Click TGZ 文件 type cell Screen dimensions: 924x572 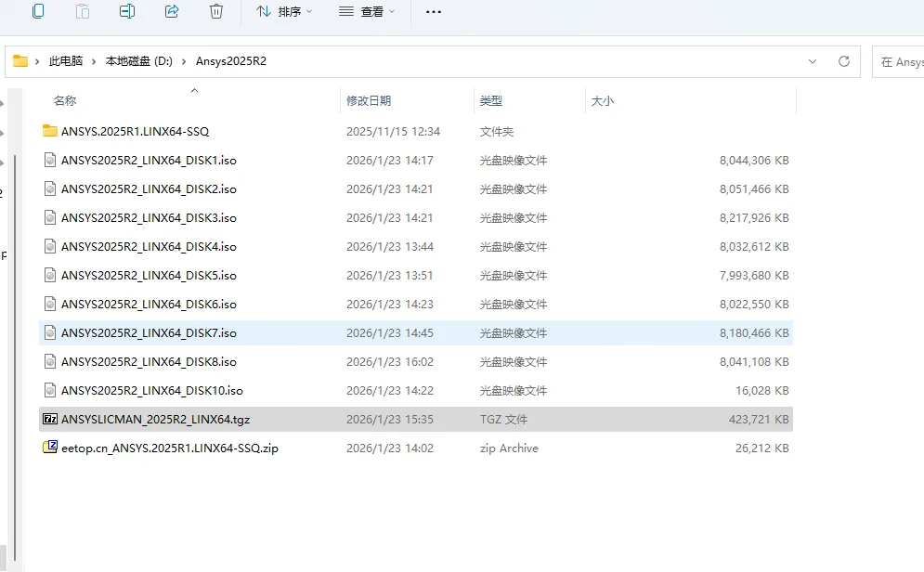coord(503,420)
